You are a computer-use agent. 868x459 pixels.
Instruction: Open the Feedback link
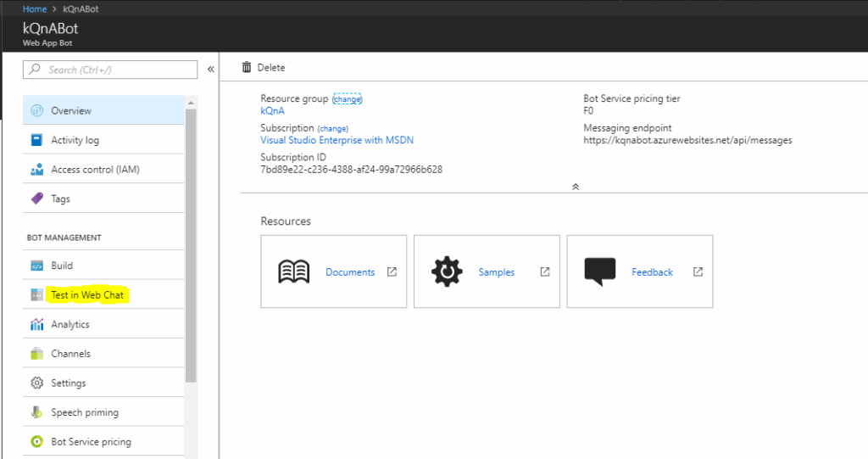coord(652,272)
